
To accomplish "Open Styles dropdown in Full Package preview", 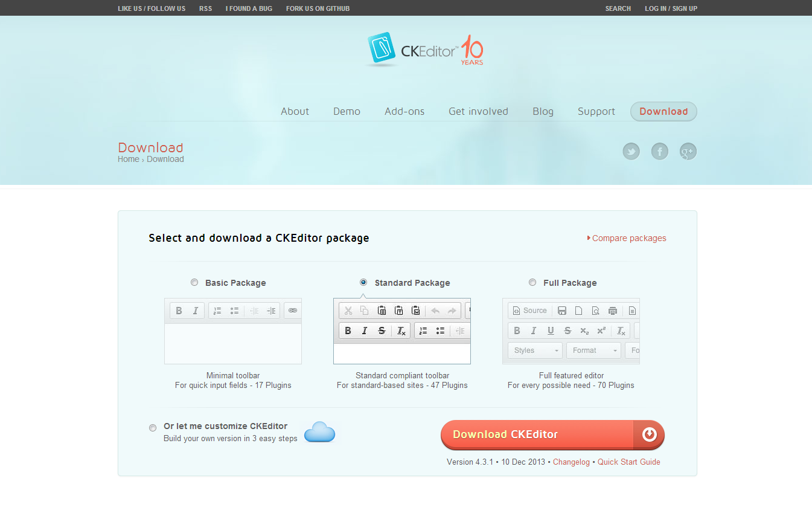I will click(535, 350).
